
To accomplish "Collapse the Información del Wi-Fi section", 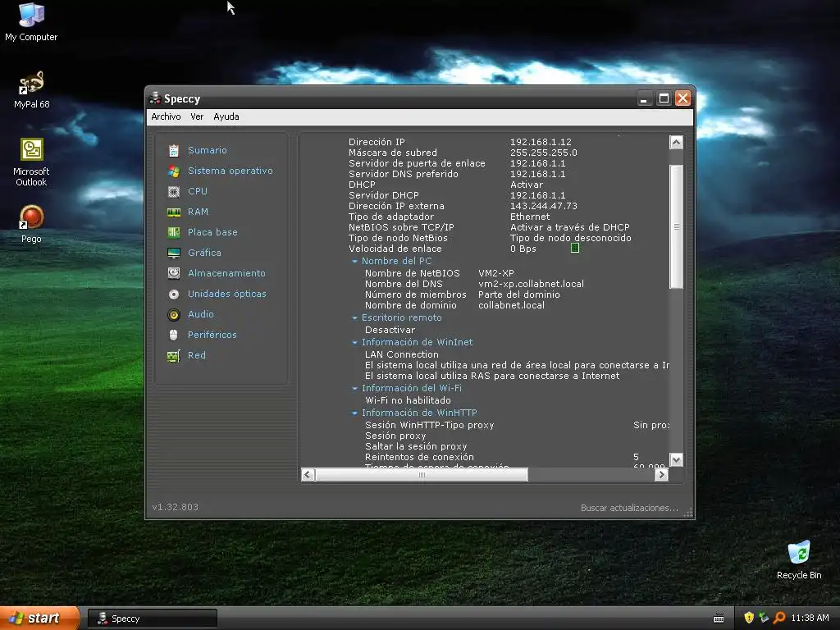I will pos(354,389).
